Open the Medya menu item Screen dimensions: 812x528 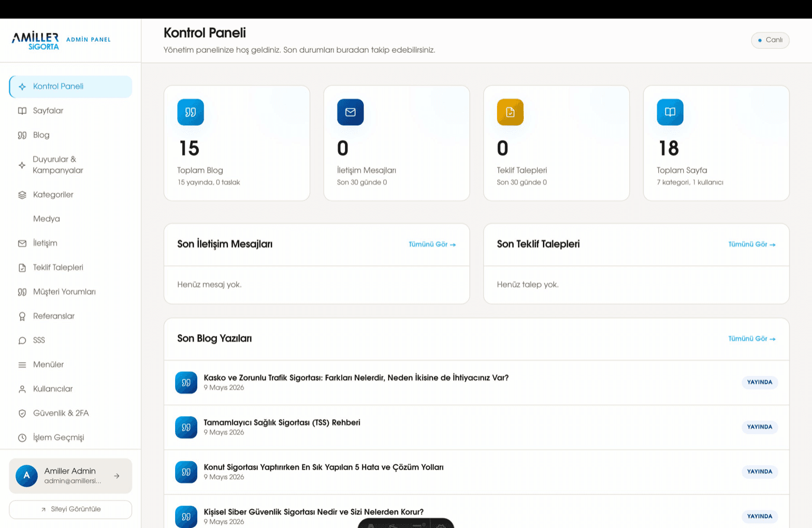point(71,219)
